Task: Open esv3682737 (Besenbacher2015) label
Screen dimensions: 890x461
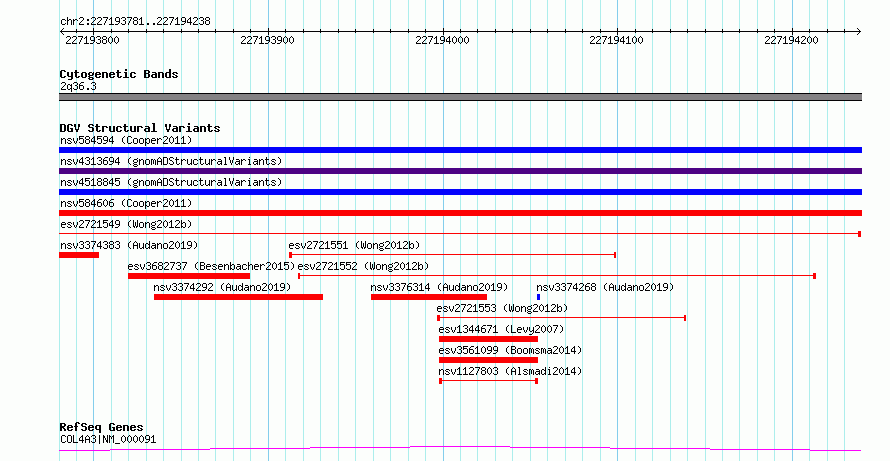Action: (x=211, y=266)
